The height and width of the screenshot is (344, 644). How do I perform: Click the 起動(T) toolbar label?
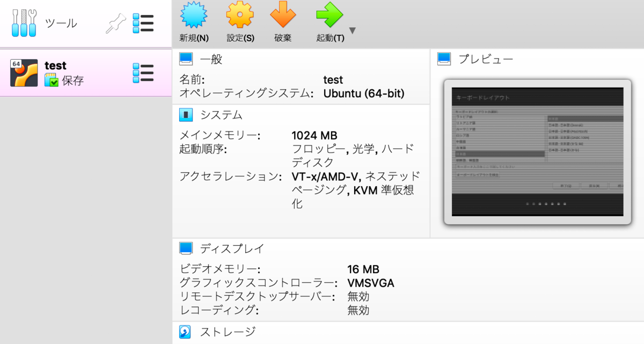tap(330, 38)
